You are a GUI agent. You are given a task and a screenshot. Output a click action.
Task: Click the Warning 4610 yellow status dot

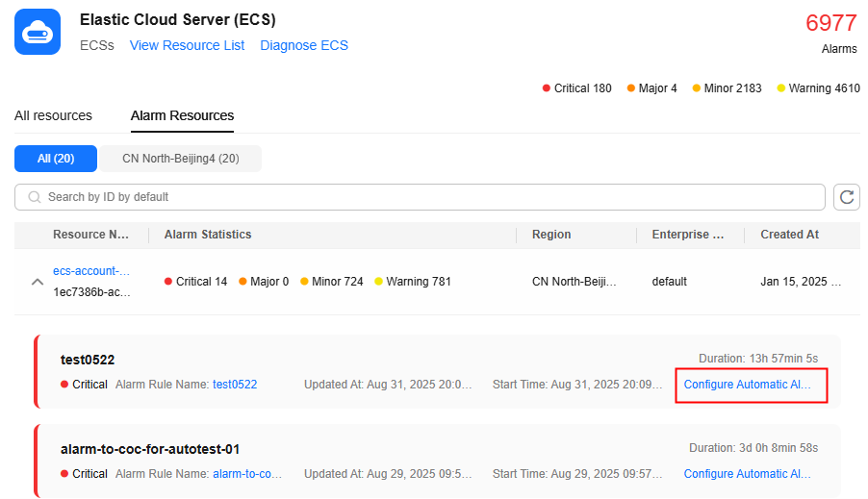(x=781, y=88)
